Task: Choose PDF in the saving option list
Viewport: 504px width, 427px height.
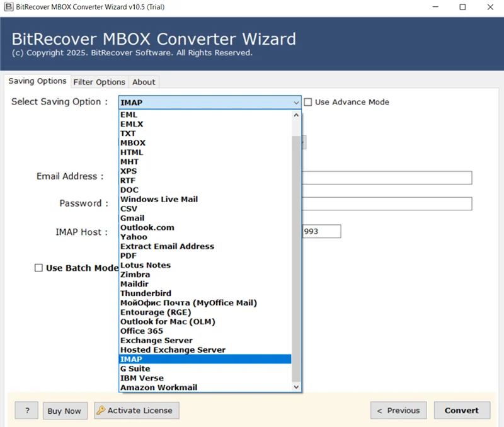Action: click(129, 256)
